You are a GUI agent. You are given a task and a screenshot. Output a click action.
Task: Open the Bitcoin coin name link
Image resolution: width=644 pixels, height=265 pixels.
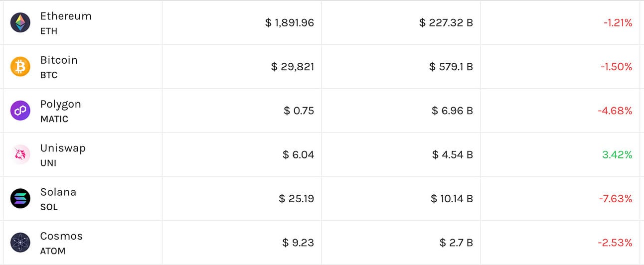(x=59, y=60)
